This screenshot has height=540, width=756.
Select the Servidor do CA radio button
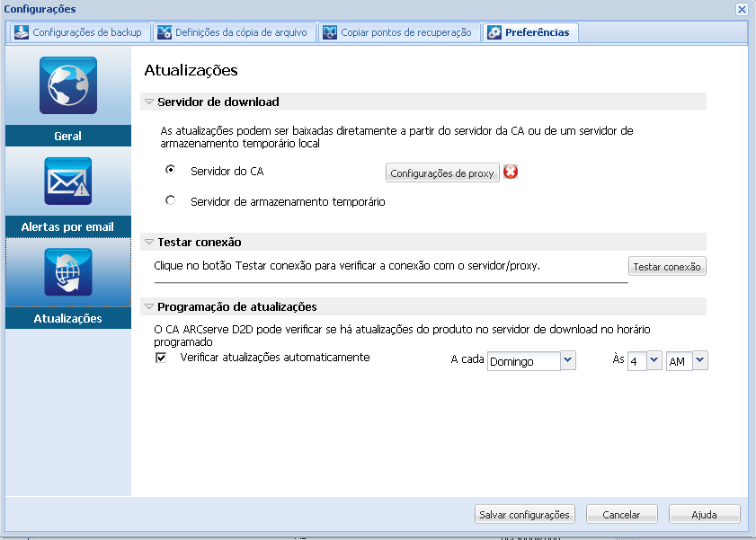tap(170, 170)
